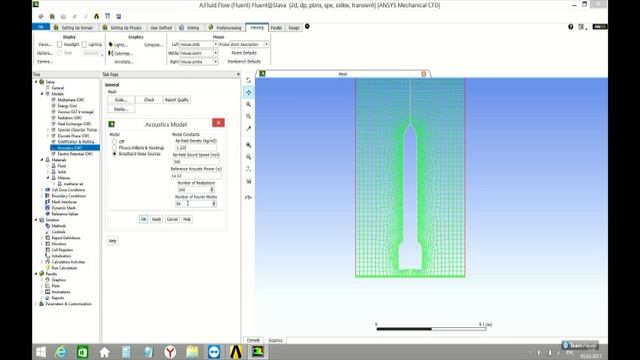This screenshot has width=640, height=360.
Task: Click the Task Page Help button
Action: tap(113, 241)
